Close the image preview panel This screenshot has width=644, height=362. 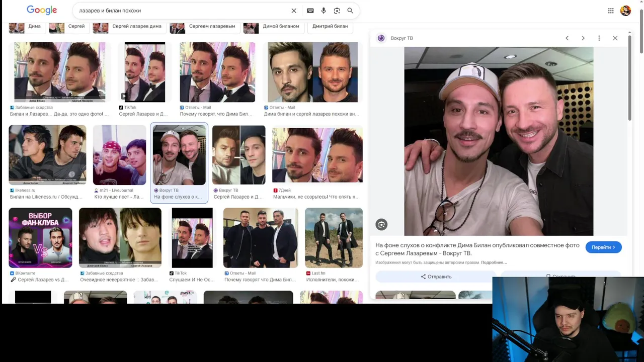[615, 38]
